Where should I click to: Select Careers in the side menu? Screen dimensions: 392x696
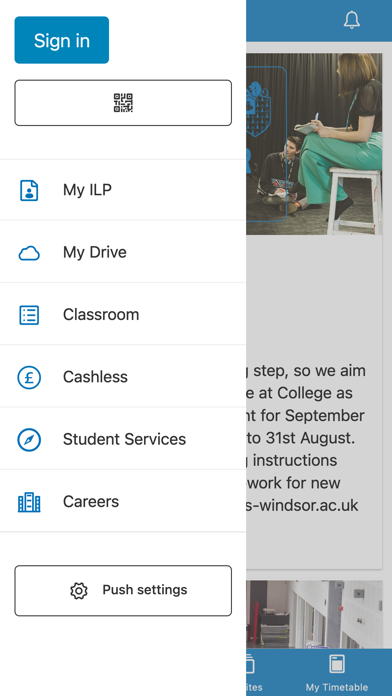pos(123,501)
